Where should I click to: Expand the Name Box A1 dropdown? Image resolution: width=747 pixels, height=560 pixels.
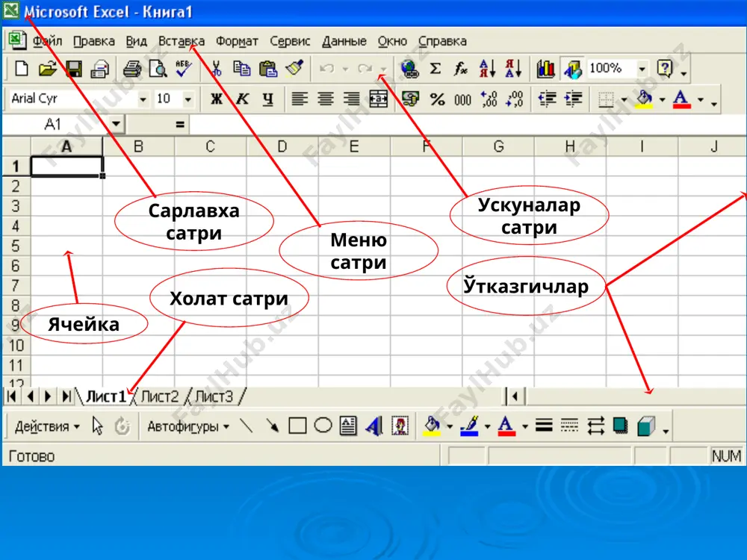click(116, 125)
